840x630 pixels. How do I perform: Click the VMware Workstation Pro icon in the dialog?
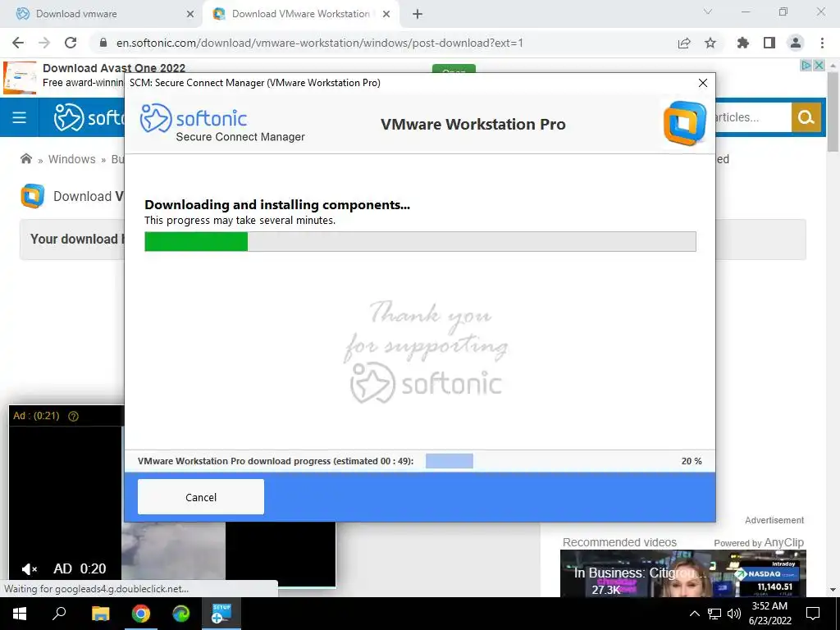click(x=685, y=123)
